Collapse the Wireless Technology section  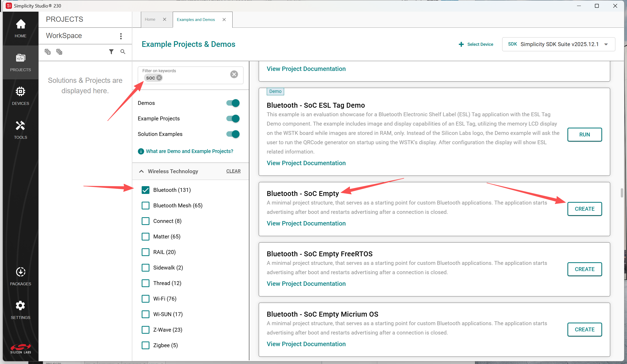141,171
